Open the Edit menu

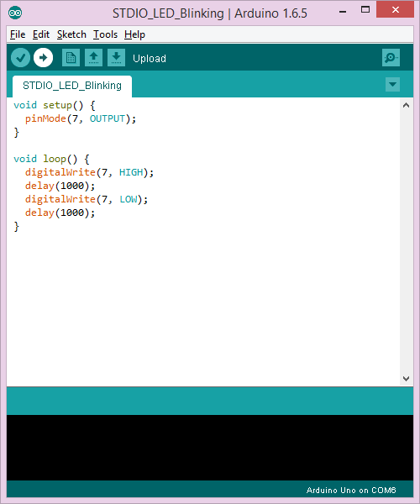pyautogui.click(x=41, y=34)
